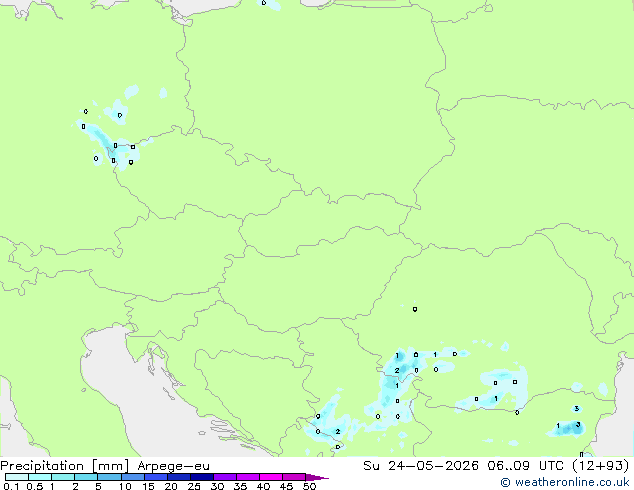
Task: Select the 30–35 mm purple swatch
Action: (224, 477)
